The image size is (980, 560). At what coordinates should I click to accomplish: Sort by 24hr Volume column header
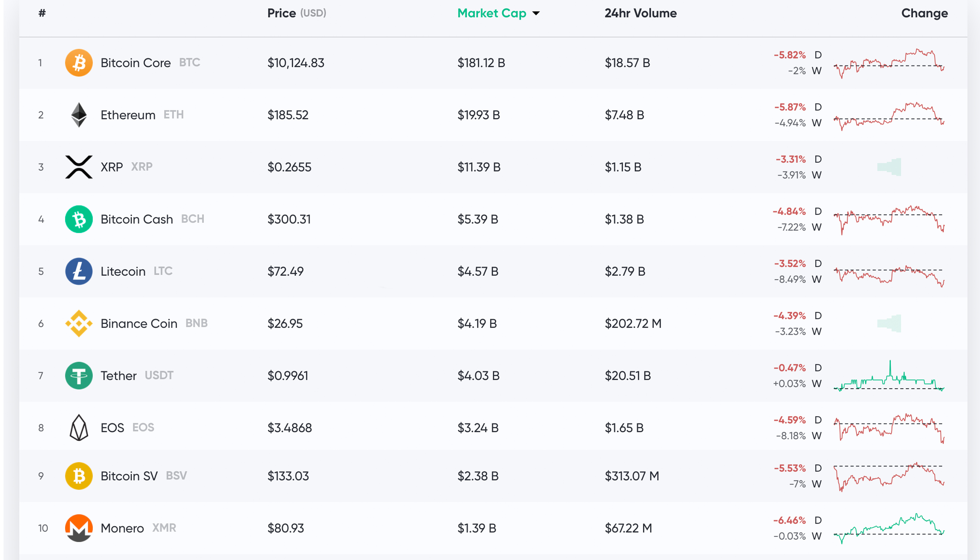click(640, 13)
